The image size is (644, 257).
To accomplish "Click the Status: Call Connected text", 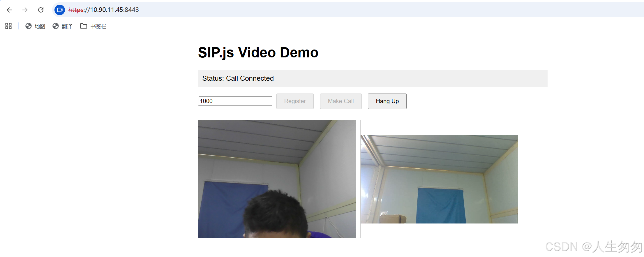I will coord(238,78).
